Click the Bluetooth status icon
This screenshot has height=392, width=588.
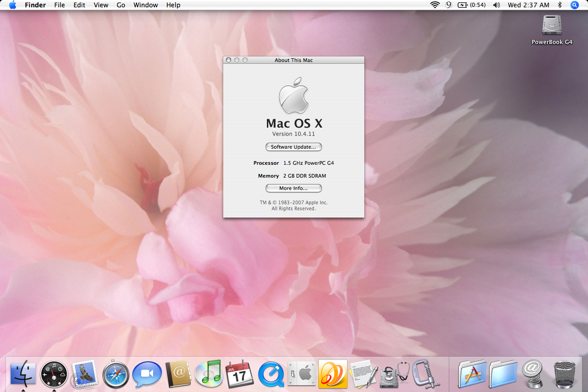[x=560, y=5]
